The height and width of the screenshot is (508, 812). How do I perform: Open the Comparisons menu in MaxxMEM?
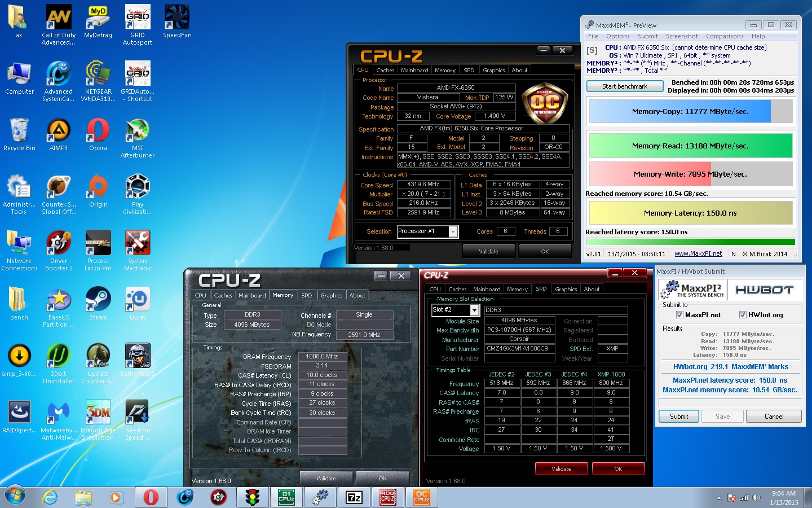pos(725,36)
